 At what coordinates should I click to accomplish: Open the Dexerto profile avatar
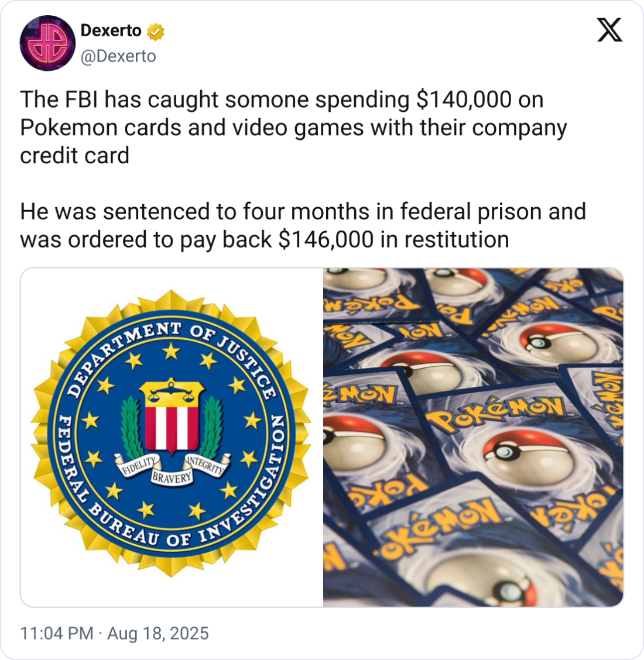point(47,43)
